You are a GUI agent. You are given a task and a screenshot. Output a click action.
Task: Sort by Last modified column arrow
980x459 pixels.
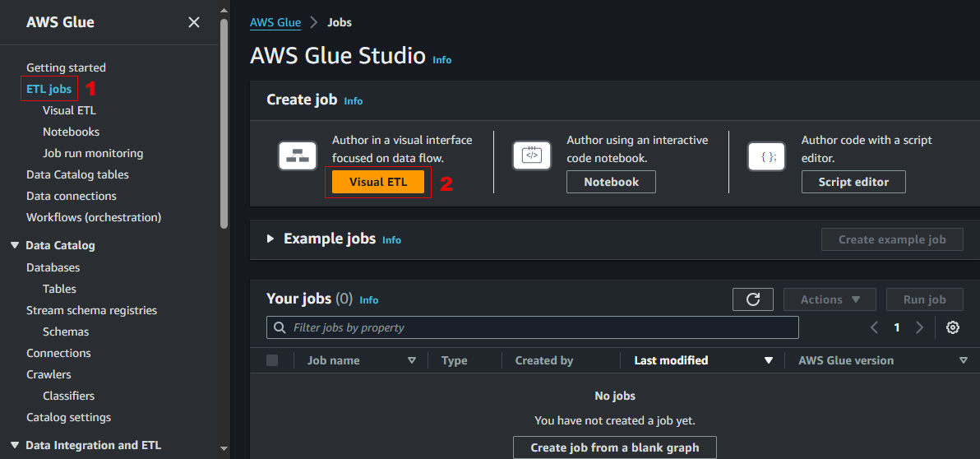tap(769, 360)
